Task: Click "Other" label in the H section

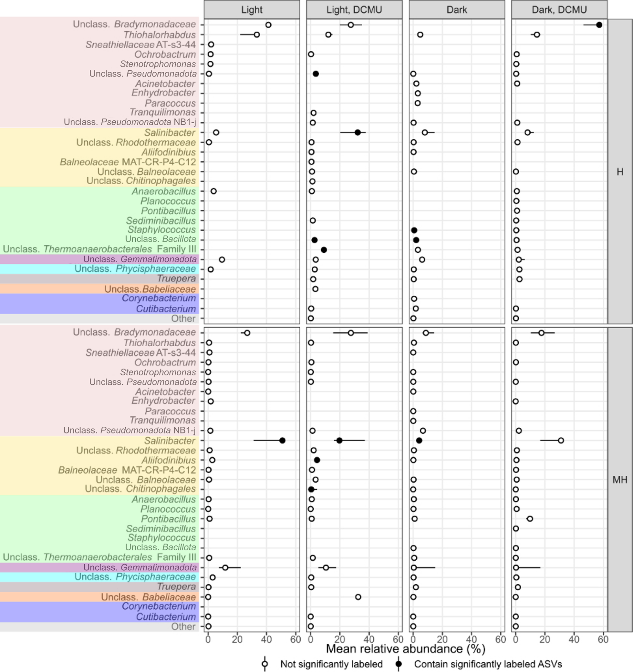Action: coord(183,319)
